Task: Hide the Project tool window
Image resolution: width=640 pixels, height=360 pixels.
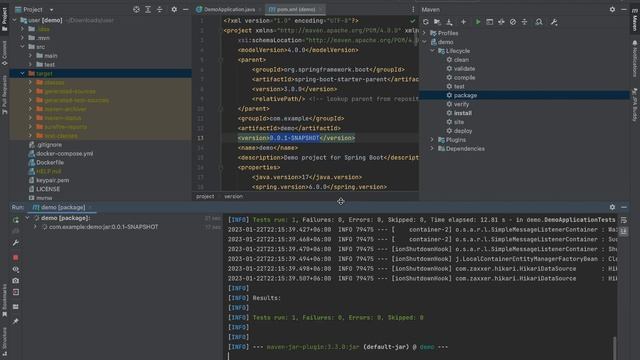Action: pos(185,9)
